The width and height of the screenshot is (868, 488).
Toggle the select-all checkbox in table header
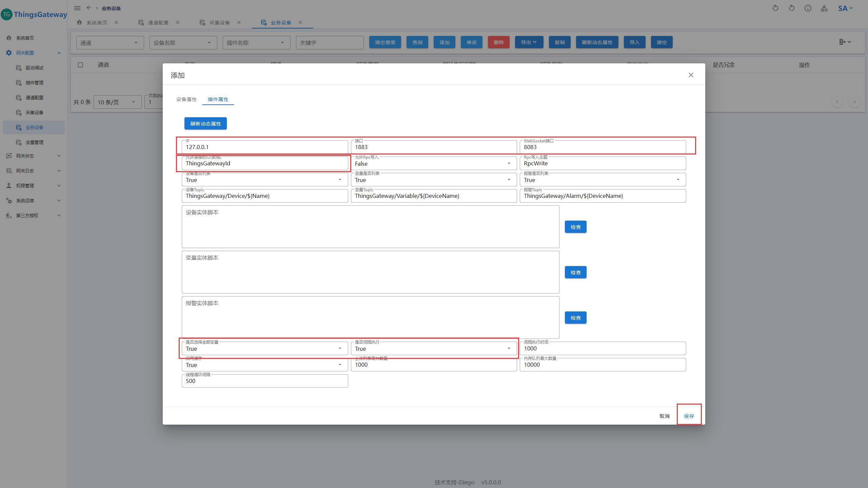(80, 65)
